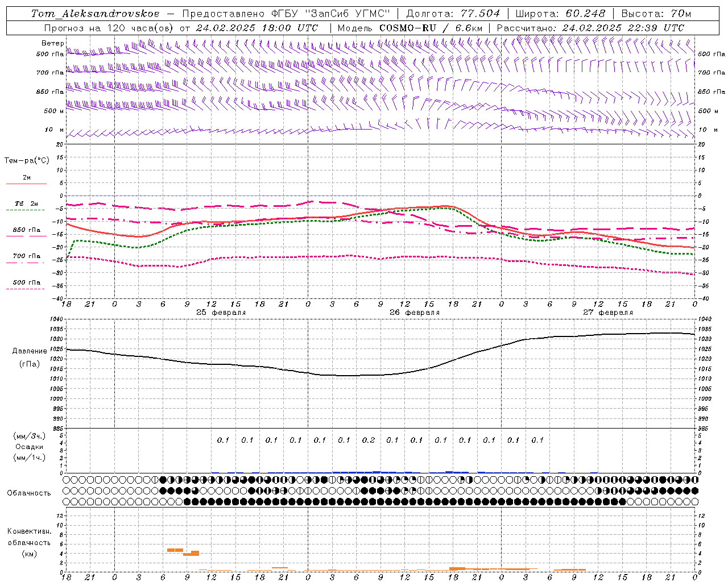Image resolution: width=728 pixels, height=582 pixels.
Task: Click the latitude value 60.248
Action: [x=586, y=14]
